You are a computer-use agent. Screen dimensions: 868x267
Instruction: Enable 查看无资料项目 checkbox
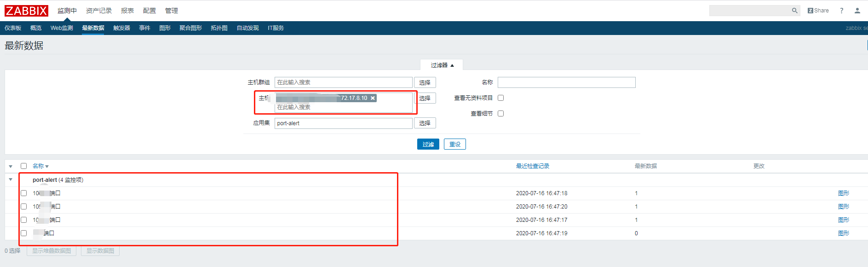point(501,98)
